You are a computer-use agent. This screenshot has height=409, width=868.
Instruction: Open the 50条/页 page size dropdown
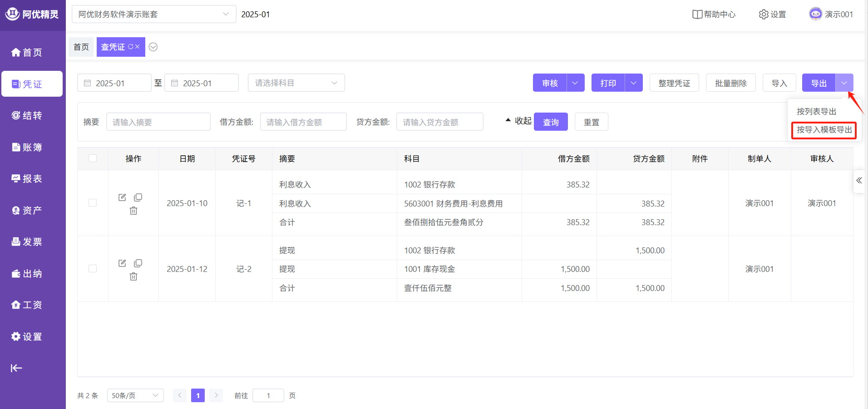135,395
